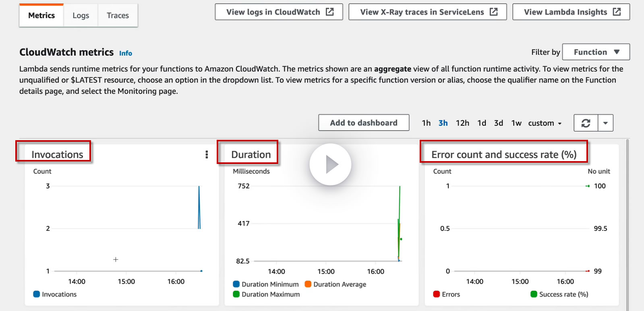Click the Errors legend label

pos(451,294)
